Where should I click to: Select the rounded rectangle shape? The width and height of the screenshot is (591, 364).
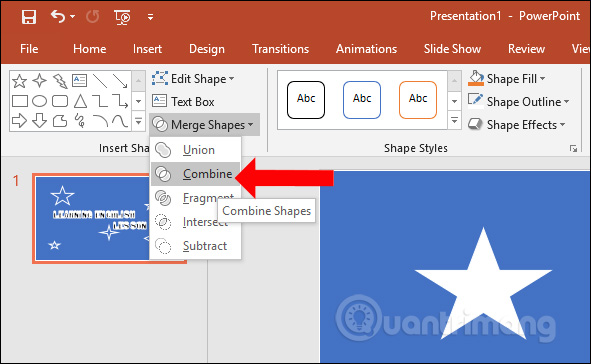[x=60, y=101]
